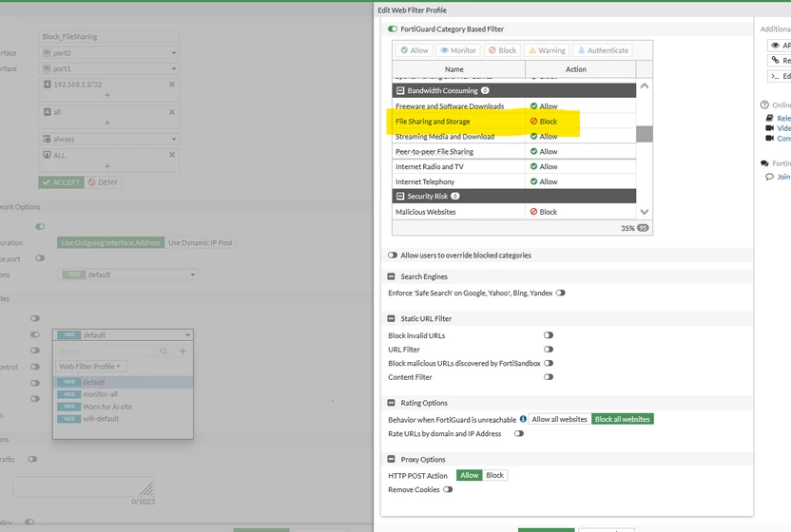This screenshot has width=791, height=532.
Task: Open port2 interface dropdown
Action: pyautogui.click(x=109, y=53)
